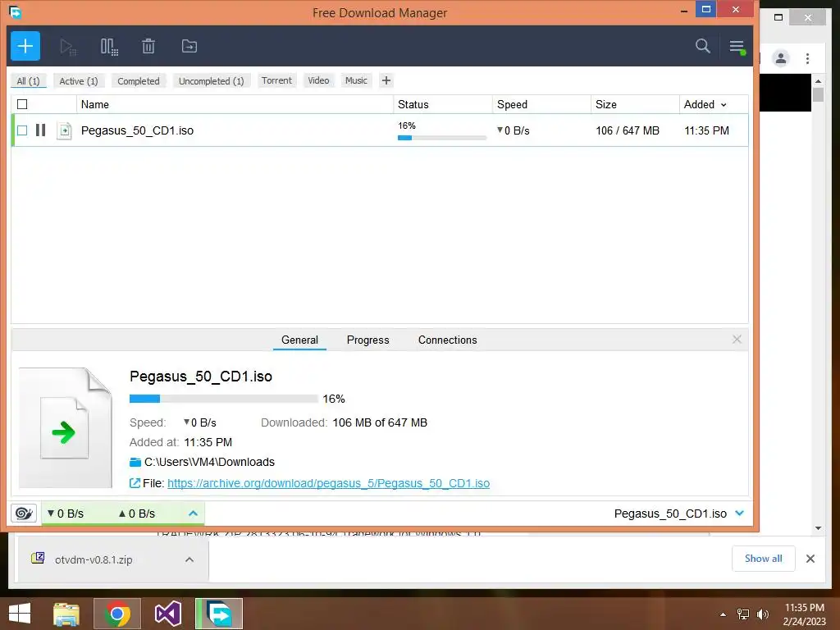Pause the Pegasus_50_CD1.iso download
The width and height of the screenshot is (840, 630).
click(41, 130)
